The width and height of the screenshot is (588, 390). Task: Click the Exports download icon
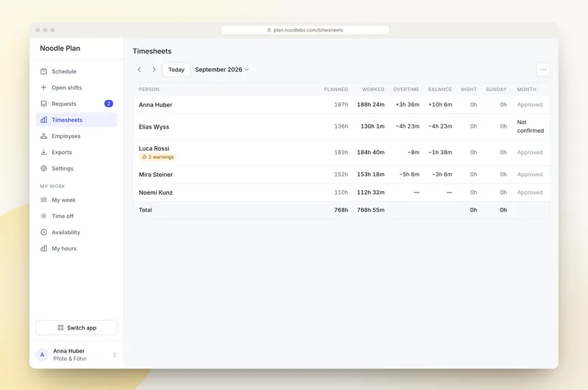[x=43, y=152]
